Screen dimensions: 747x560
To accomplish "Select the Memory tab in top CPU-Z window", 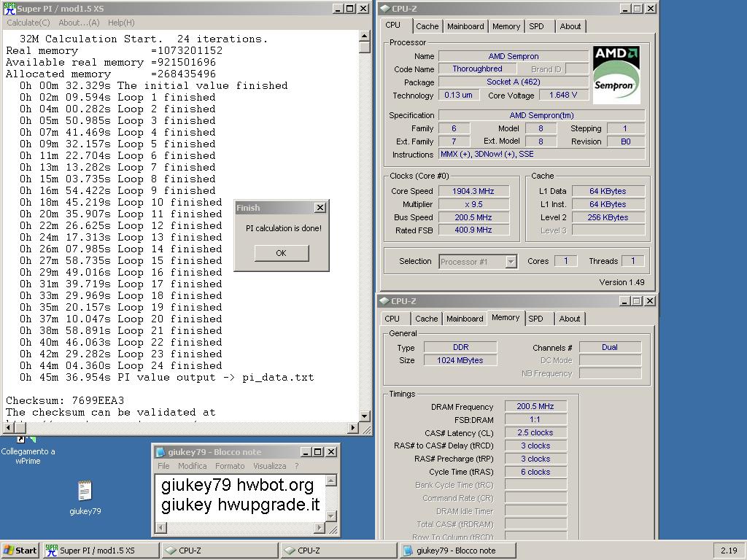I will point(506,26).
